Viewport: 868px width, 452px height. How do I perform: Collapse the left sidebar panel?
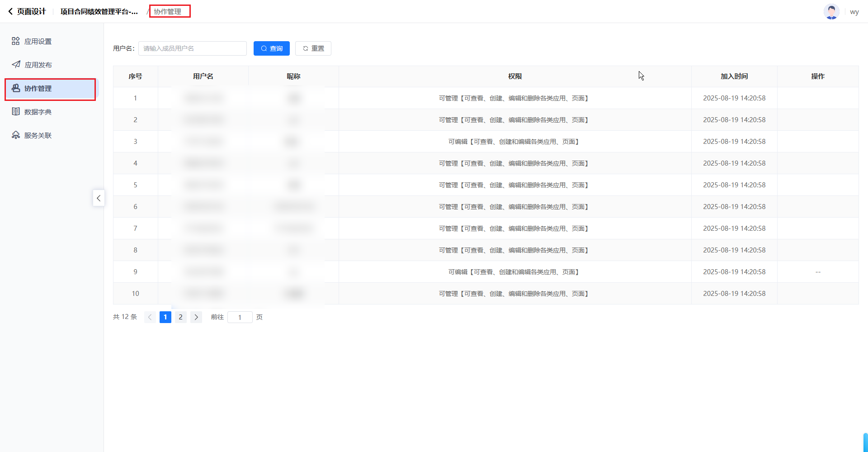click(x=99, y=198)
